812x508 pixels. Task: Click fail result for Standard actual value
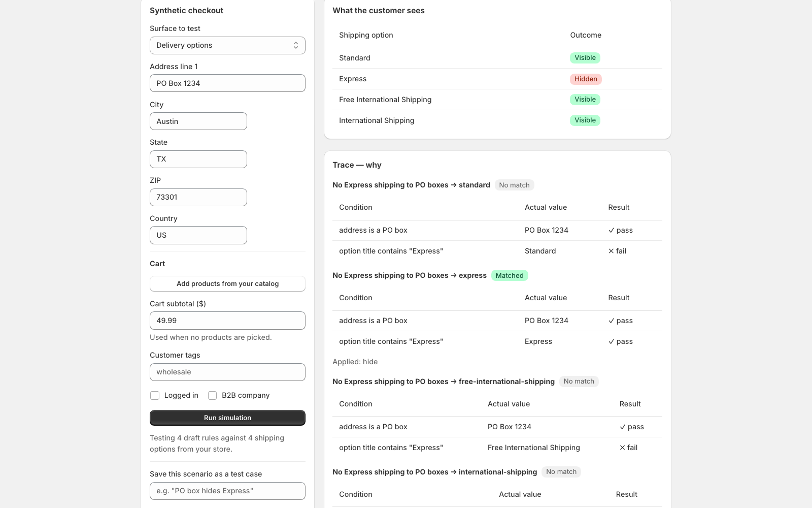click(617, 251)
